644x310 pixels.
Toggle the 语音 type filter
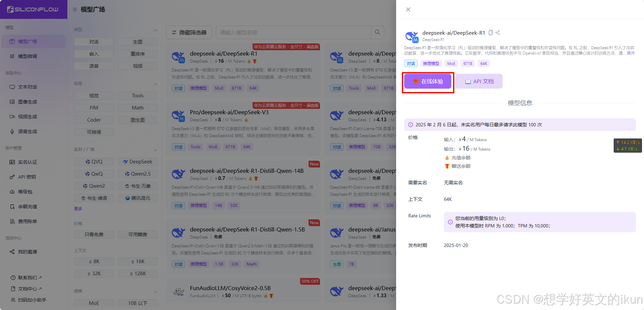pyautogui.click(x=94, y=66)
